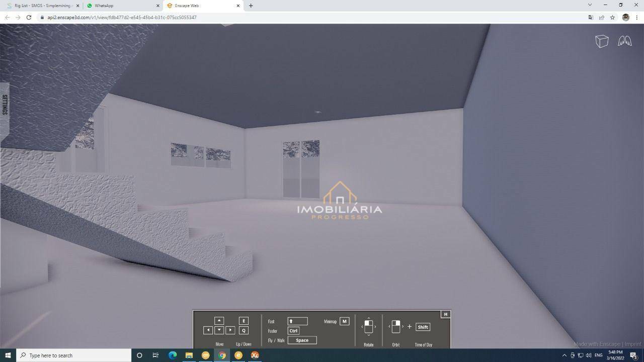Screen dimensions: 644x362
Task: Switch to the Rig List SMOS tab
Action: coord(43,6)
